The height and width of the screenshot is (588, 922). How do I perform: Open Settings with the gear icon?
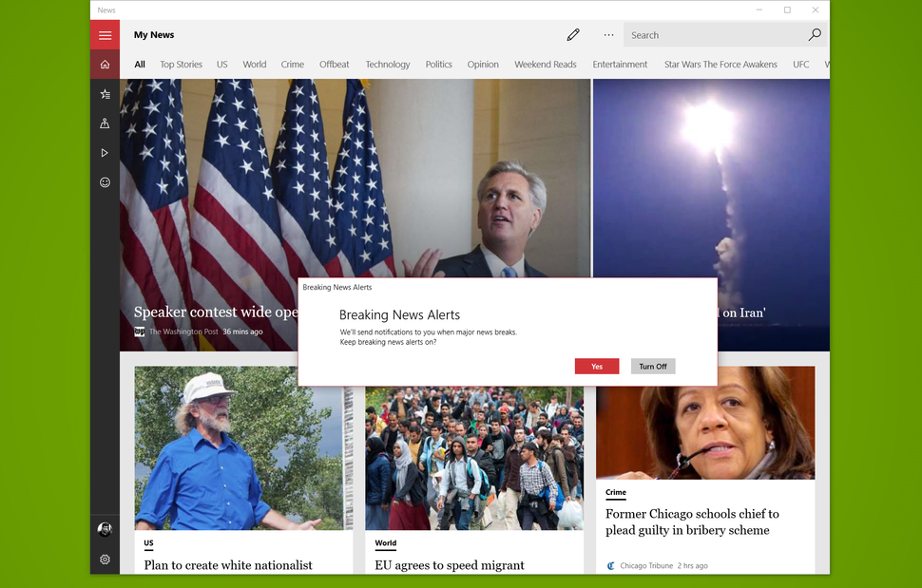coord(105,560)
